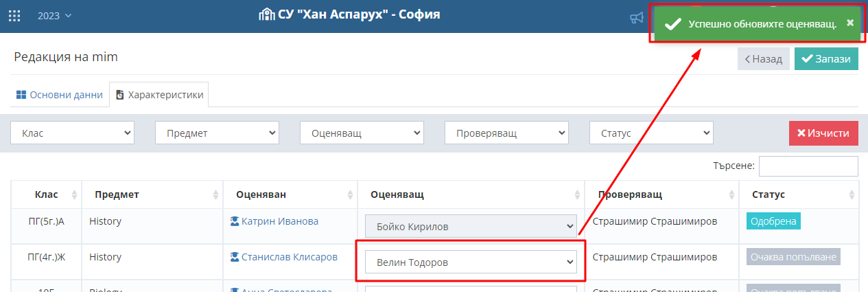Change evaluator Велин Тодоров dropdown
The image size is (868, 292).
[471, 262]
